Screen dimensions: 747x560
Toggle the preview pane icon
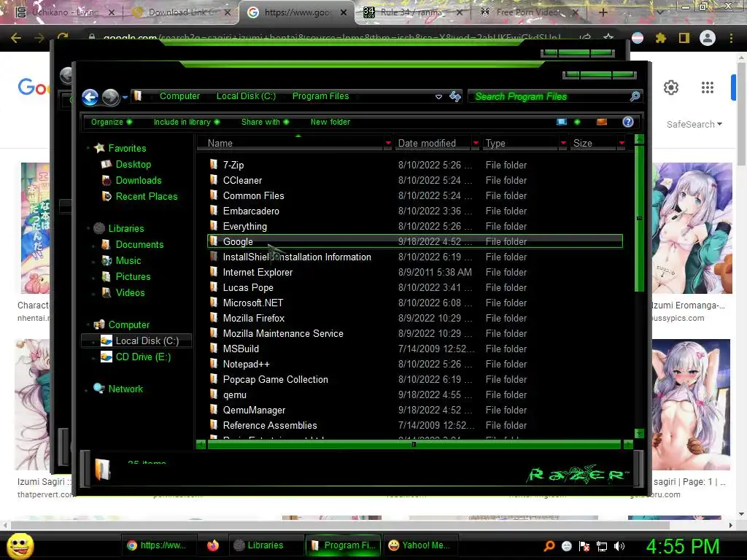click(x=602, y=122)
